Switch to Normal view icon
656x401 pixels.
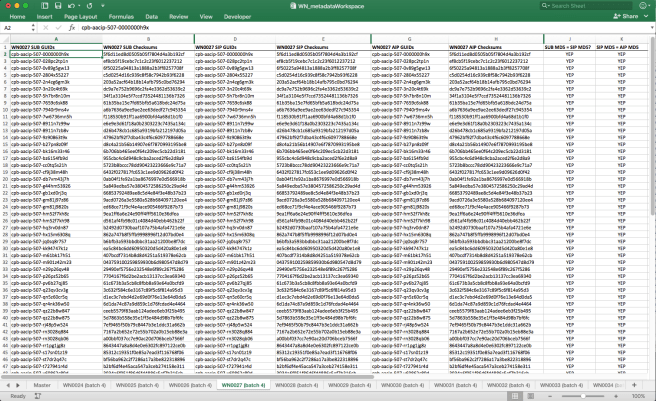515,396
